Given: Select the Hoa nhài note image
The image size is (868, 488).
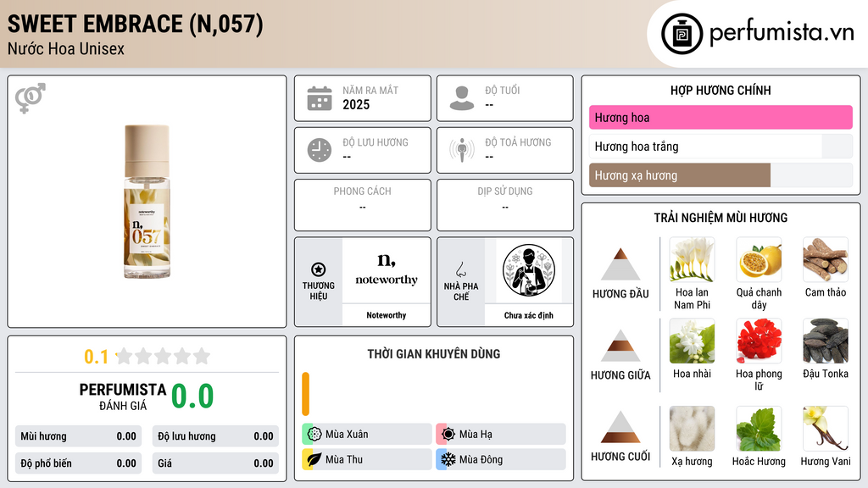Looking at the screenshot, I should (692, 341).
